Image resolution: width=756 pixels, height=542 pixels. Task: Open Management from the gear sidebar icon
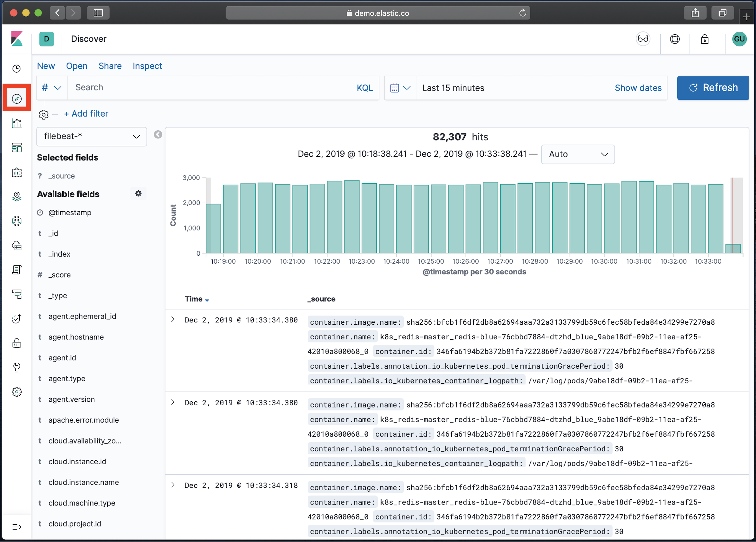click(17, 392)
